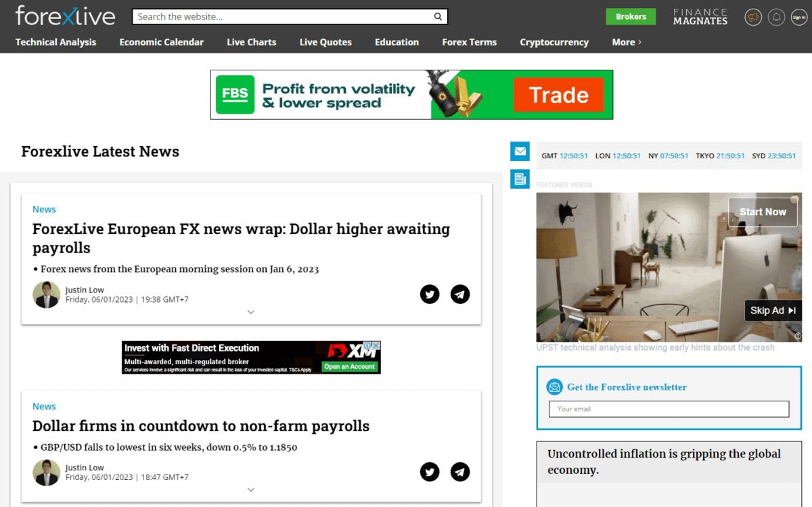The image size is (812, 507).
Task: Expand the FX news wrap article details chevron
Action: (251, 312)
